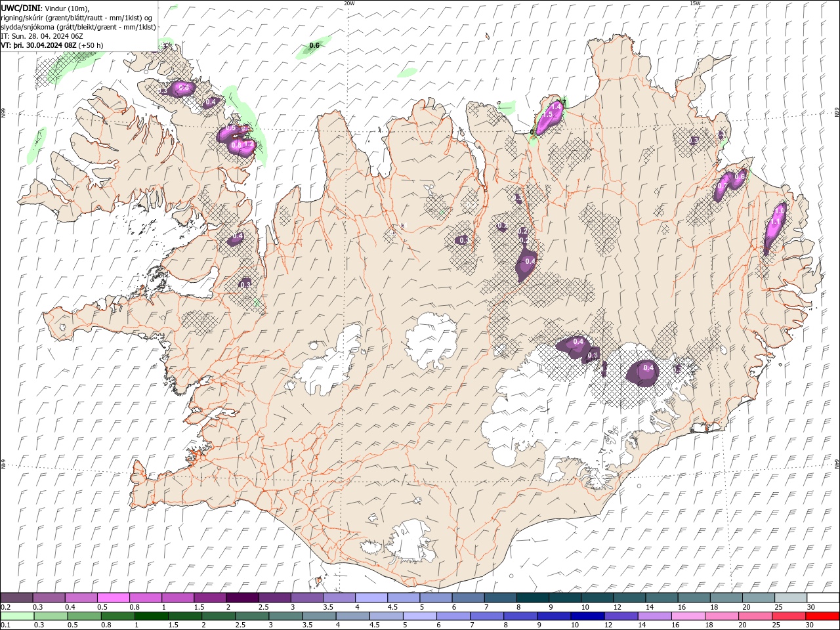Pick the darkest purple 2–2.5 swatch, top legend row
Image resolution: width=840 pixels, height=630 pixels.
tap(242, 598)
